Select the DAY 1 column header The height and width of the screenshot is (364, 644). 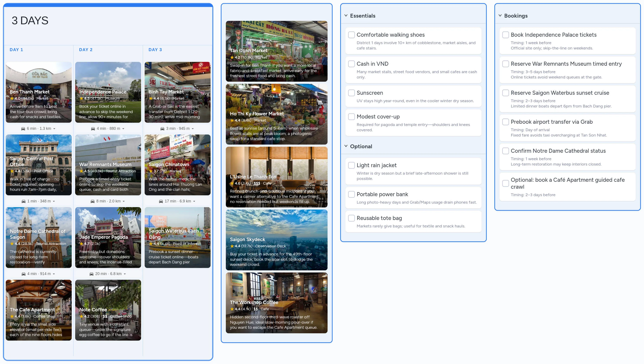pos(16,50)
